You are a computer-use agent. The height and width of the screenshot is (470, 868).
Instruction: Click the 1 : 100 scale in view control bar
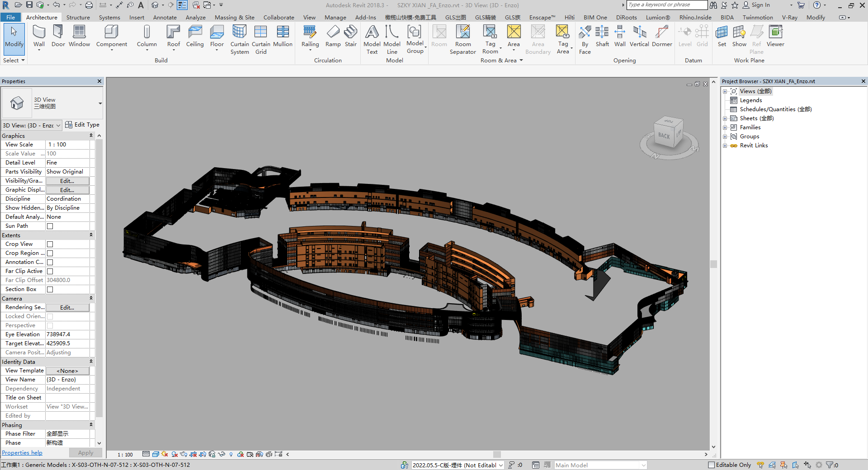tap(125, 455)
